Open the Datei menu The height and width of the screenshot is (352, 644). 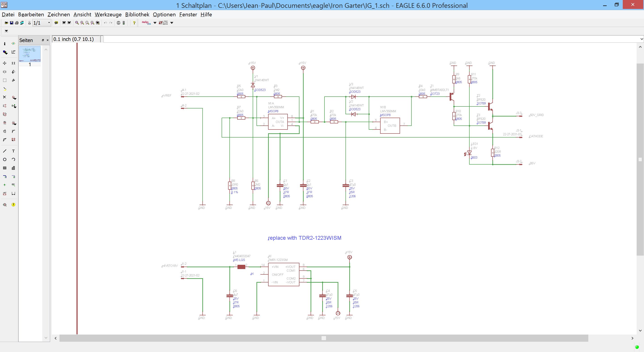click(8, 15)
